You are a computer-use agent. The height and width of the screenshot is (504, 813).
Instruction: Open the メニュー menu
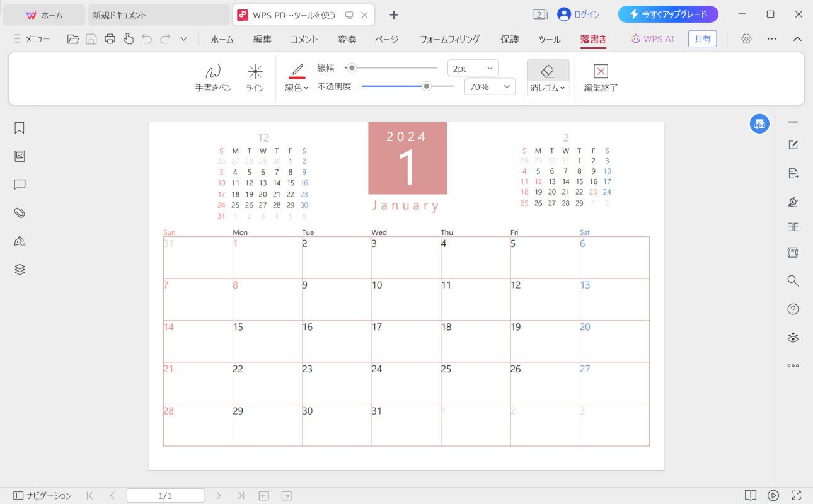32,39
